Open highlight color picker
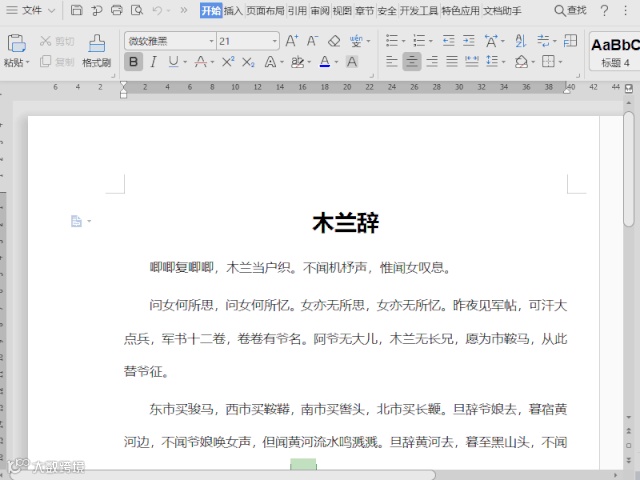 point(297,62)
